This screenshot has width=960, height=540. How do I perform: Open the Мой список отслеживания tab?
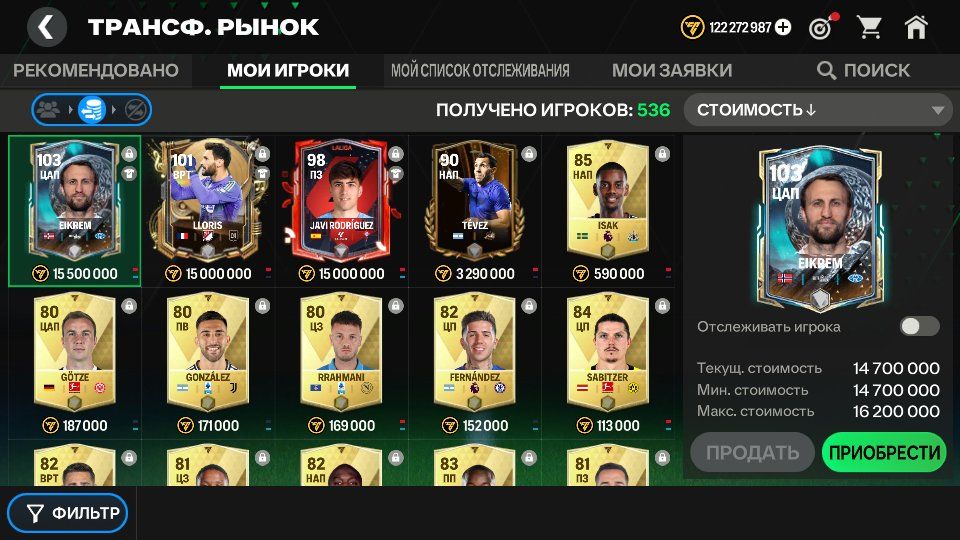[480, 70]
